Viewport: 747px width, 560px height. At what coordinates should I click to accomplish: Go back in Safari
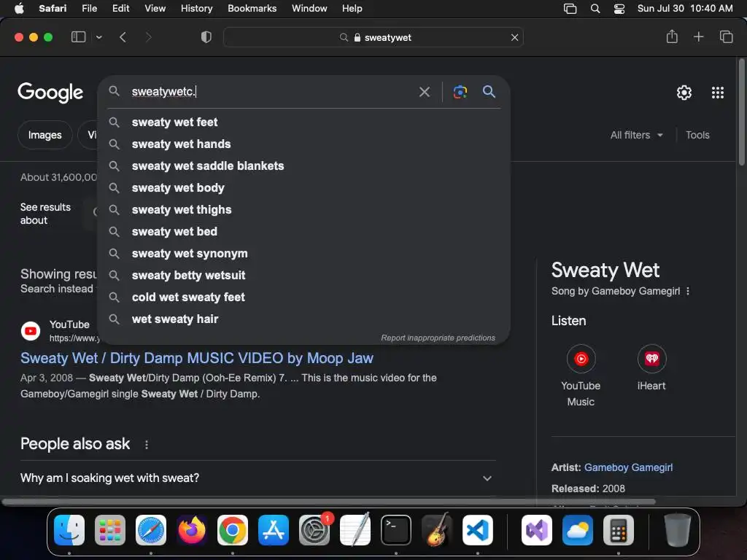123,37
